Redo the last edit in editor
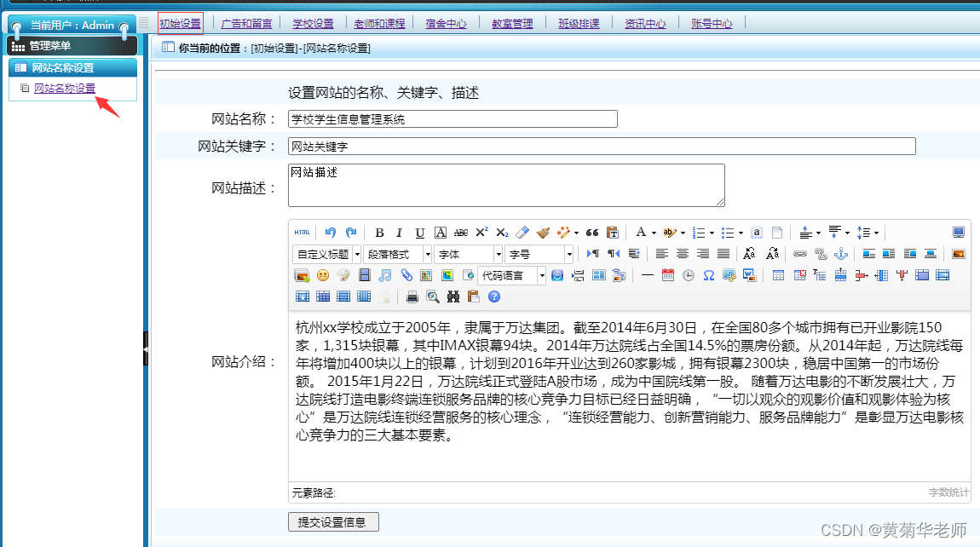Screen dimensions: 980x547 (x=351, y=233)
